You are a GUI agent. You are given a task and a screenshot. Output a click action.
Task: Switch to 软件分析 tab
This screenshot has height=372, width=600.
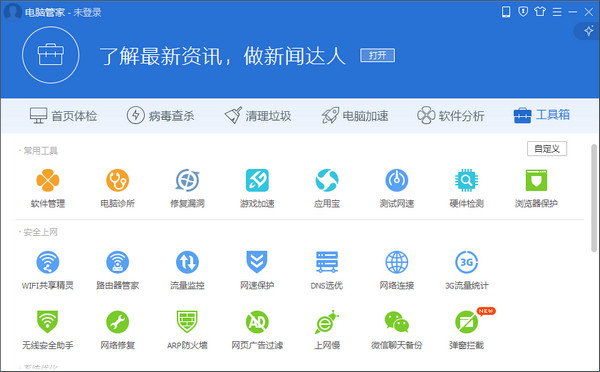[451, 116]
